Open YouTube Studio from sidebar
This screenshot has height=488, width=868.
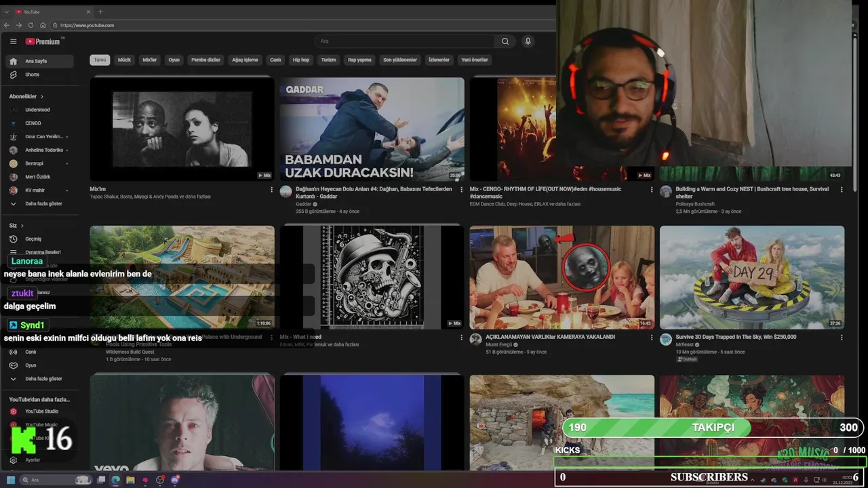[x=40, y=411]
